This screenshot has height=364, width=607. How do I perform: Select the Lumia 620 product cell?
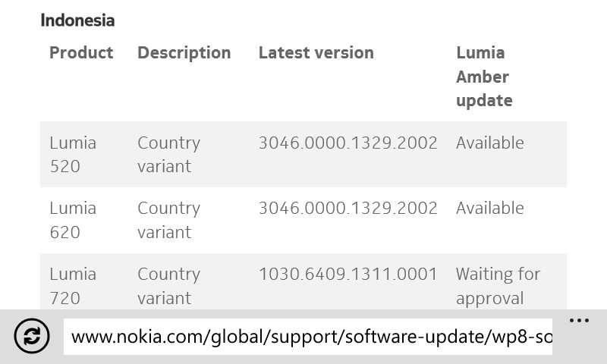[73, 220]
